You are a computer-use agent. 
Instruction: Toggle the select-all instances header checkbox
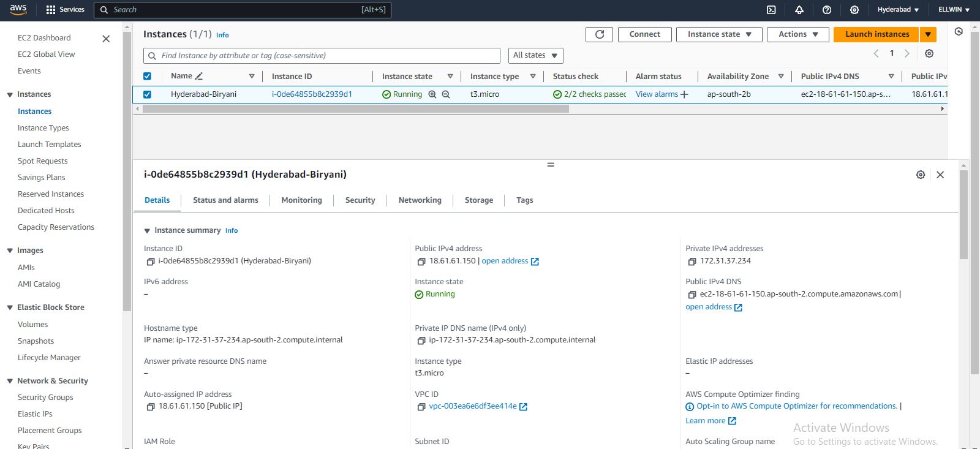coord(147,76)
